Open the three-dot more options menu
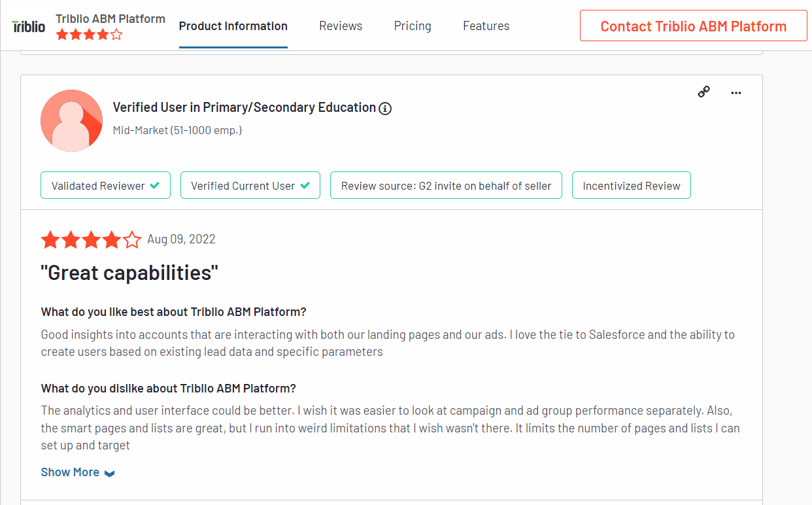 (x=736, y=93)
